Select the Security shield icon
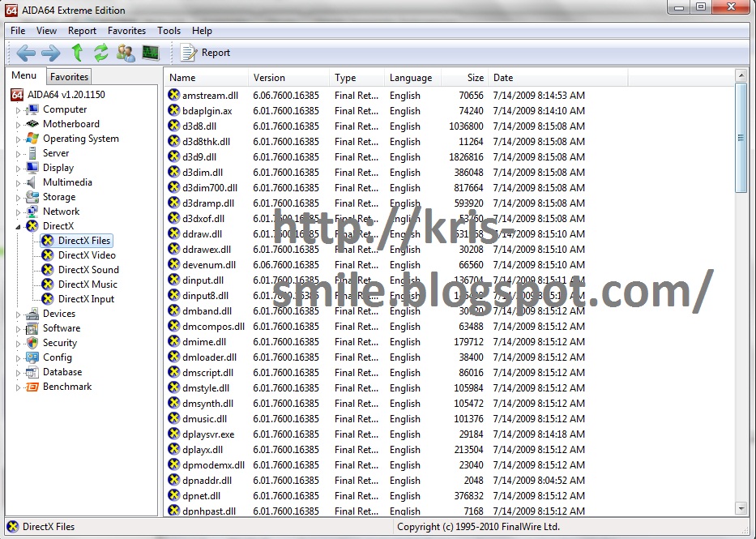The image size is (756, 539). click(x=32, y=343)
